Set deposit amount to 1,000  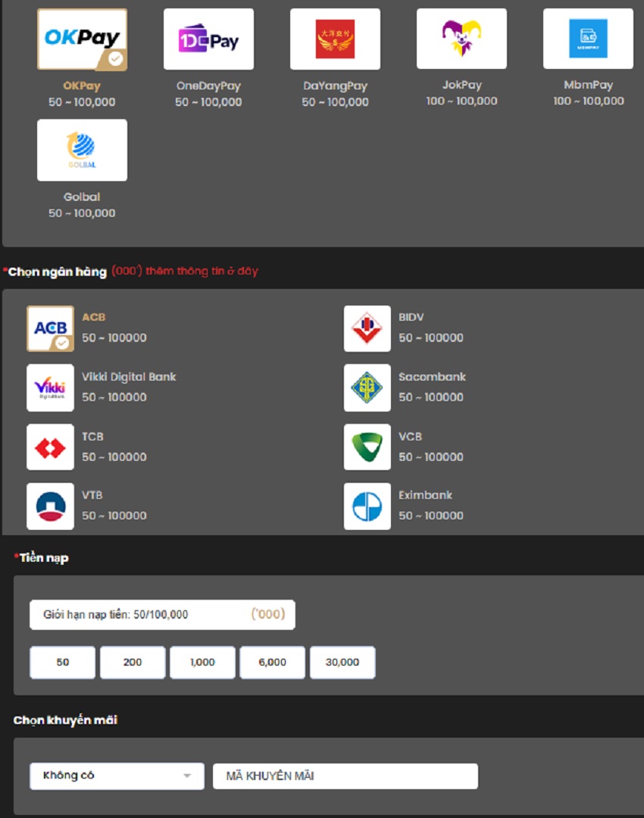click(x=202, y=662)
